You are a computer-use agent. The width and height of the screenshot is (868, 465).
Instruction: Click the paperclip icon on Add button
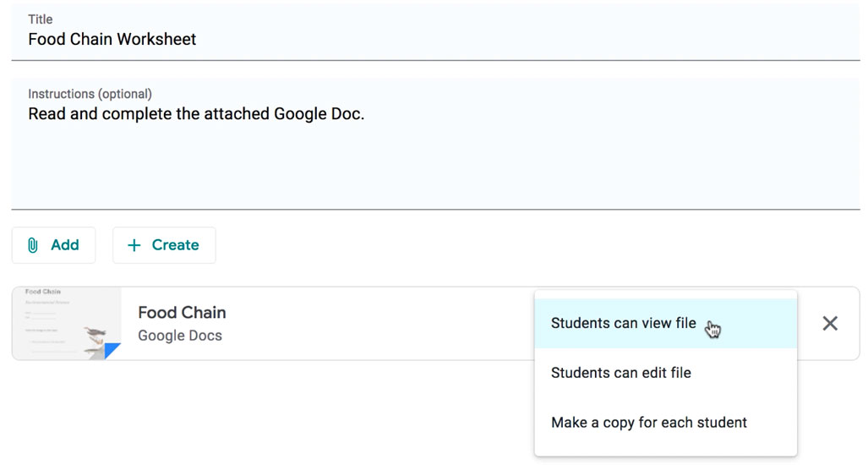coord(33,245)
